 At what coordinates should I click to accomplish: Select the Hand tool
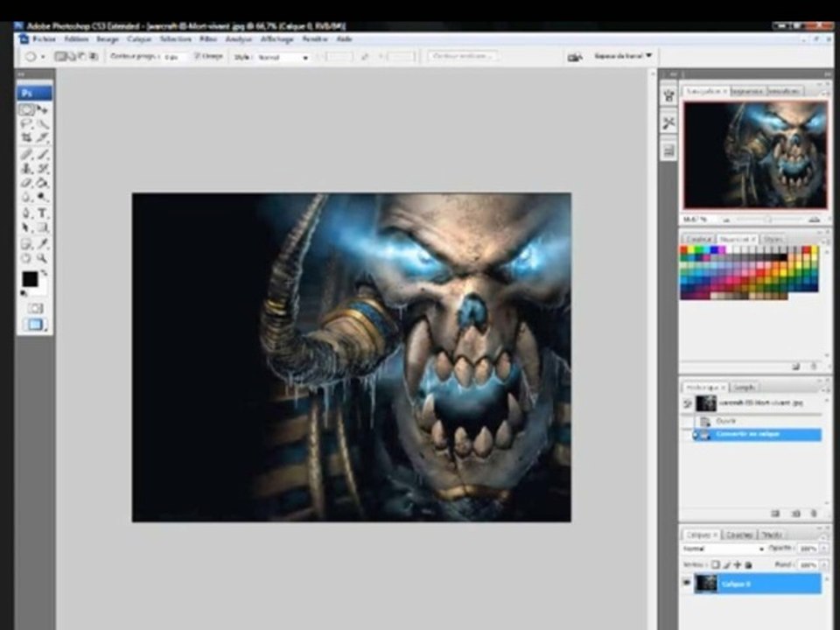(27, 258)
